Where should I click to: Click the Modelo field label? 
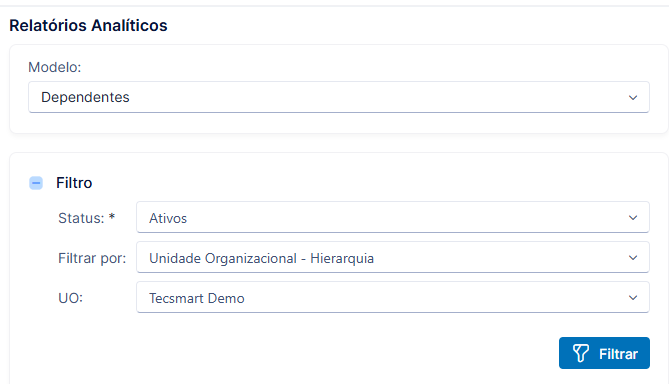[x=55, y=67]
